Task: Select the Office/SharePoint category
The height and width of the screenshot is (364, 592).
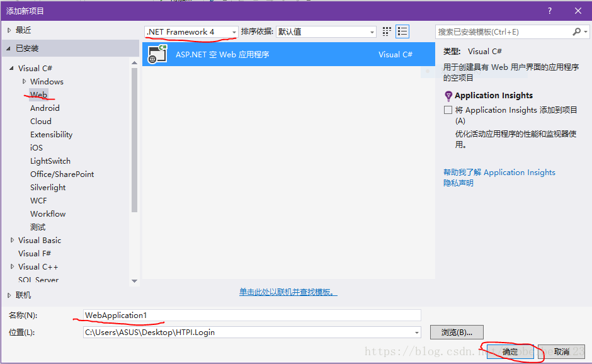Action: tap(62, 174)
